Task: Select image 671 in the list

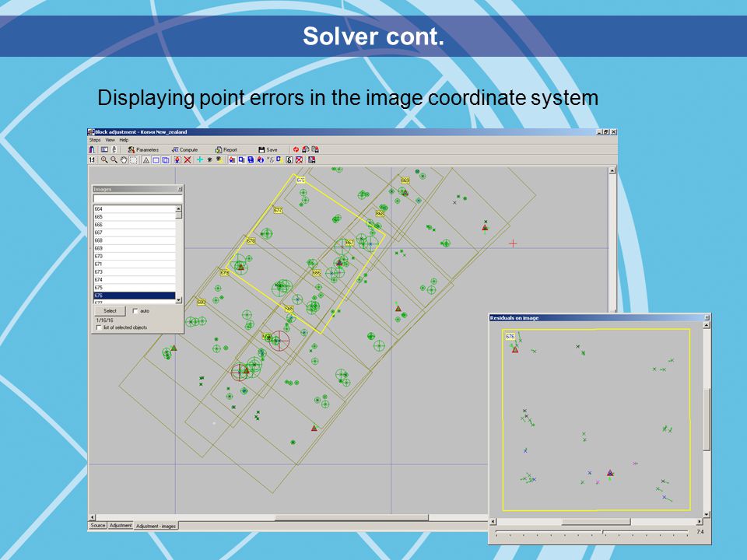Action: point(135,264)
